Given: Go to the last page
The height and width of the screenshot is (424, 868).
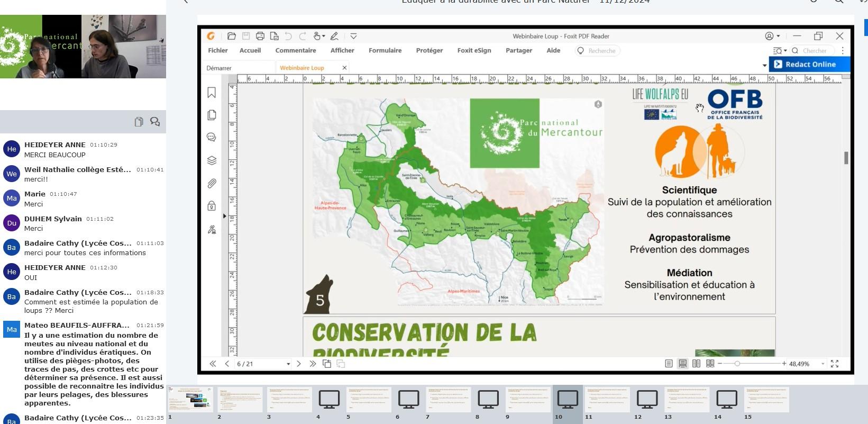Looking at the screenshot, I should pyautogui.click(x=313, y=364).
